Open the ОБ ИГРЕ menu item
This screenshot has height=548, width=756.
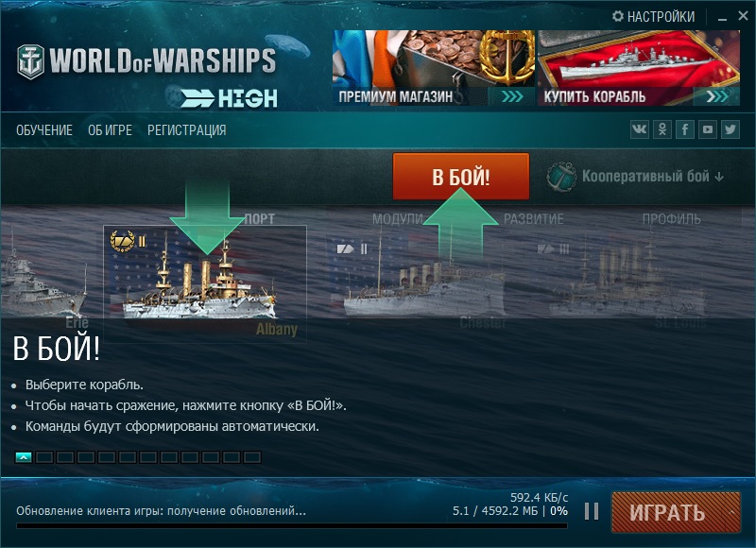click(110, 130)
